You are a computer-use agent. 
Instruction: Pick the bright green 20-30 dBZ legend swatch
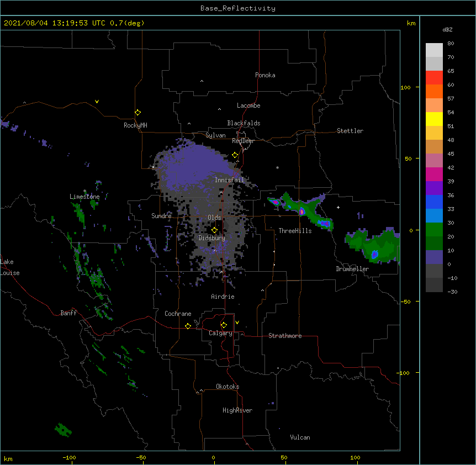[x=434, y=230]
